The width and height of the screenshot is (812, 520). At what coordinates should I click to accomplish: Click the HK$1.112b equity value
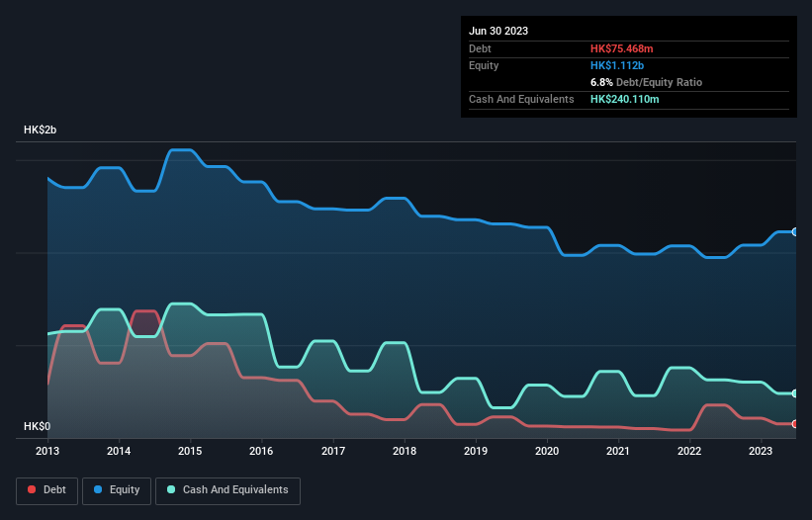tap(617, 65)
